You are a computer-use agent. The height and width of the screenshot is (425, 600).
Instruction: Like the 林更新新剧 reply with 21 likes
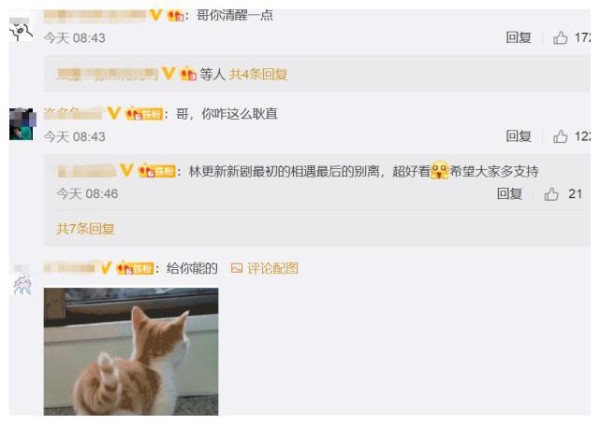551,194
